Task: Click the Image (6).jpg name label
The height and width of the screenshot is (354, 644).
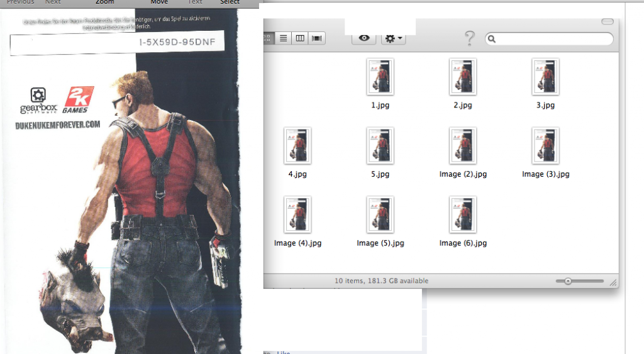Action: (463, 243)
